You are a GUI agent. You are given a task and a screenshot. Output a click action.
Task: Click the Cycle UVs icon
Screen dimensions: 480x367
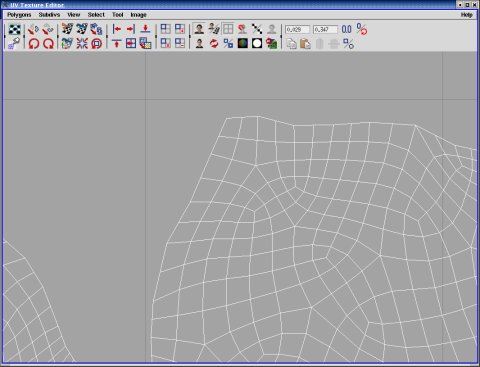pyautogui.click(x=96, y=43)
